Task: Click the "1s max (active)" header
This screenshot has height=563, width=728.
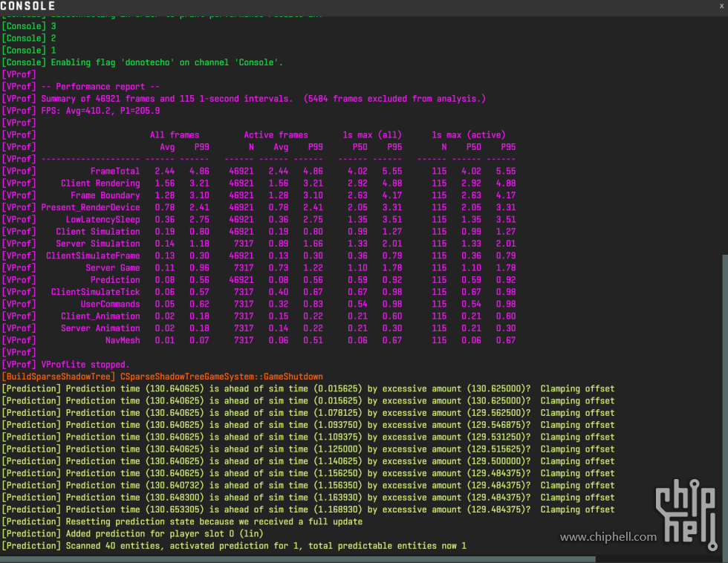Action: 469,134
